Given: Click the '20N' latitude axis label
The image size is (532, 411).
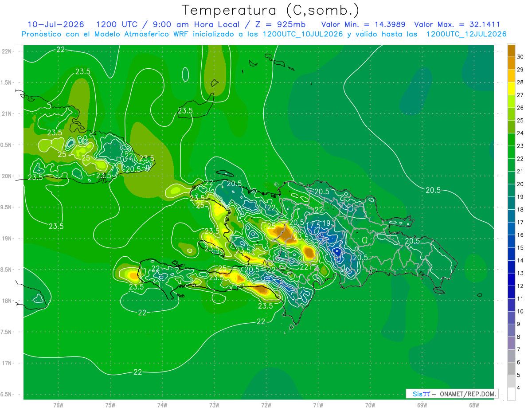Looking at the screenshot, I should coord(7,176).
